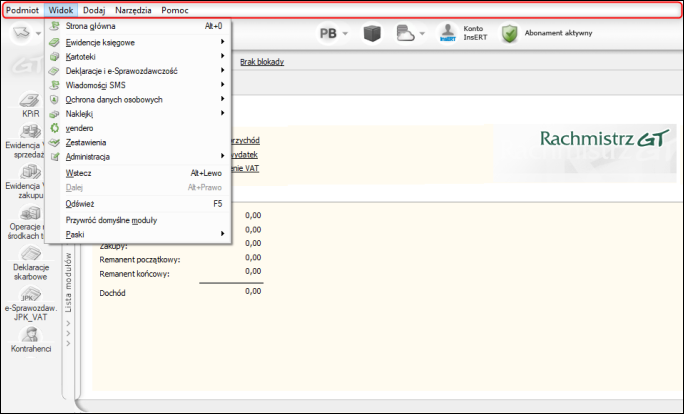Click Remanent początkowy label
The width and height of the screenshot is (684, 414).
pos(140,260)
